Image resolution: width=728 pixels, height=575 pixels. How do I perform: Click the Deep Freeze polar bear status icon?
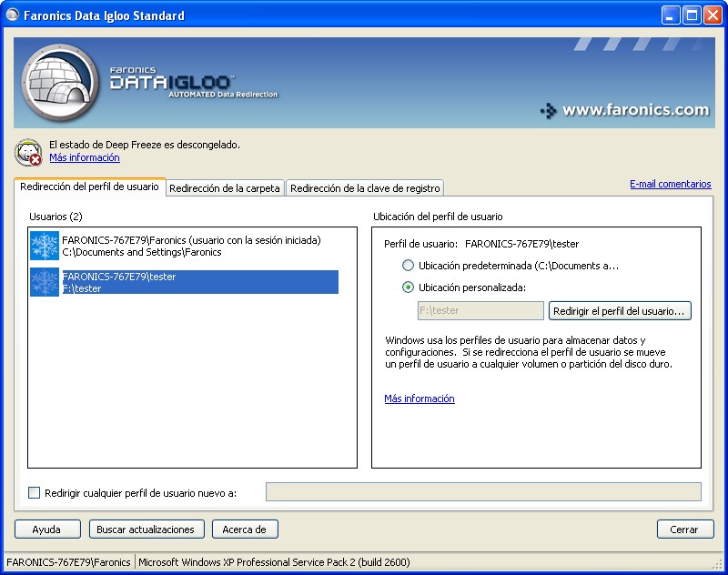tap(28, 152)
